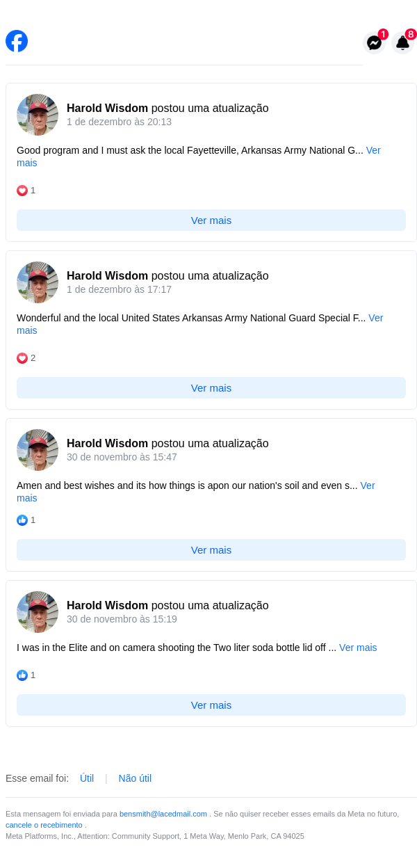
Task: Click 'cancele o recebimento' unsubscribe link
Action: tap(44, 825)
